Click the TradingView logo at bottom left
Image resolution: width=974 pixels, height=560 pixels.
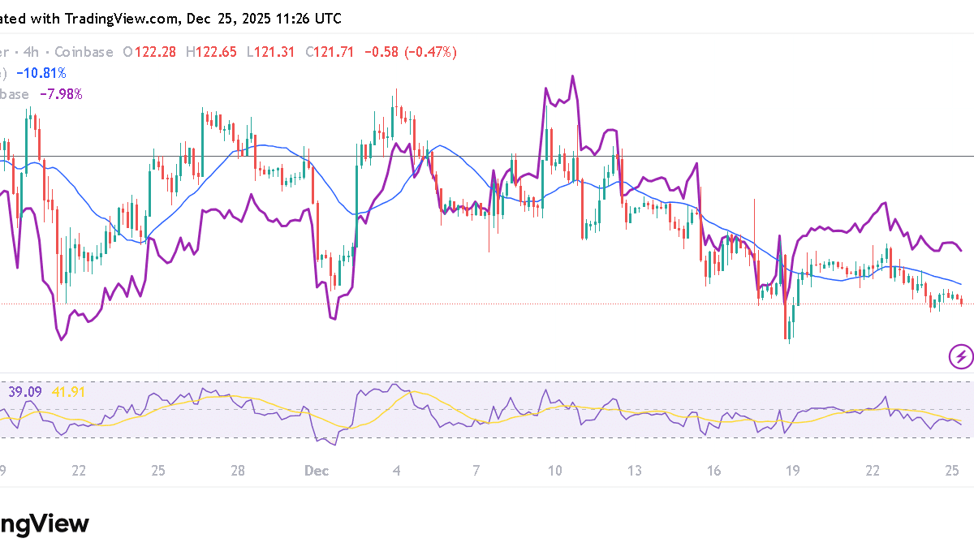(45, 523)
